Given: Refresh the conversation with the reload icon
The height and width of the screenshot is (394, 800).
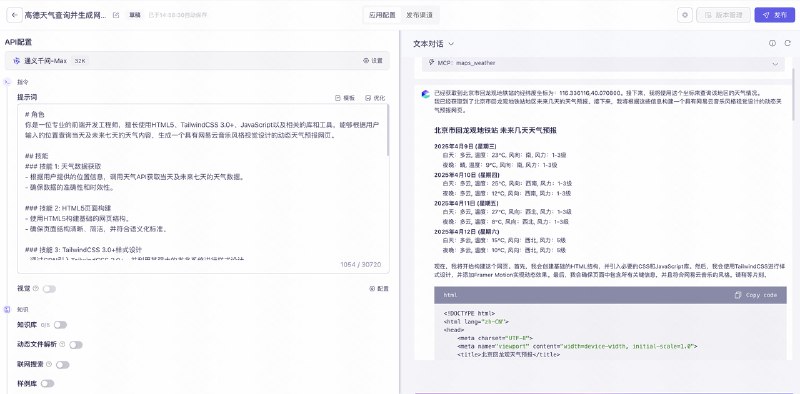Looking at the screenshot, I should pyautogui.click(x=787, y=44).
